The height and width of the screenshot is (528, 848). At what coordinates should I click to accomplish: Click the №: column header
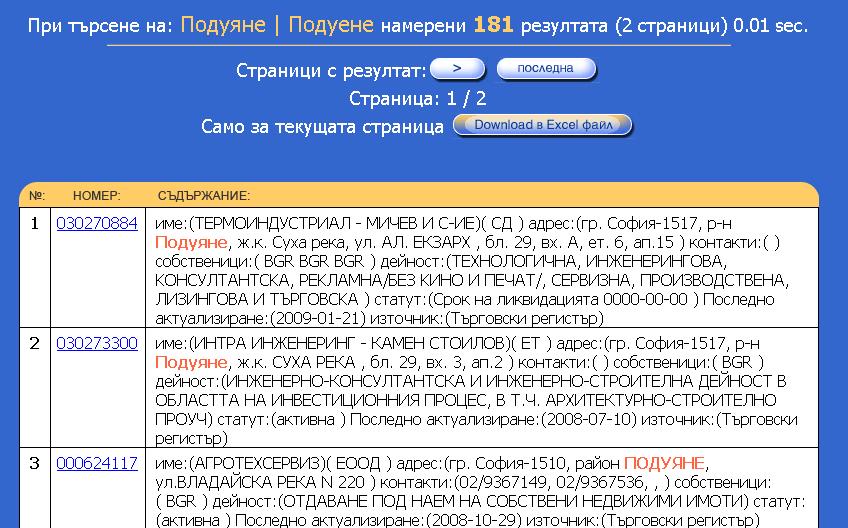click(x=37, y=196)
